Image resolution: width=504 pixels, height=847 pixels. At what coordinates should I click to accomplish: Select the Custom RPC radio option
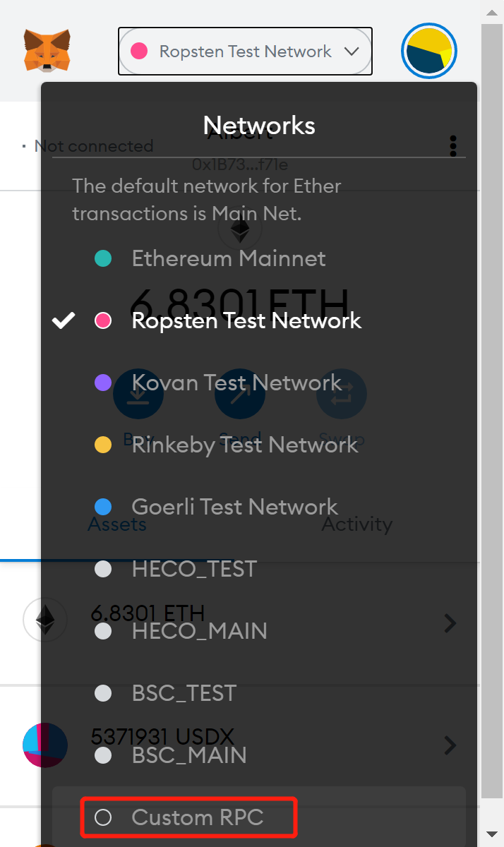pyautogui.click(x=103, y=817)
